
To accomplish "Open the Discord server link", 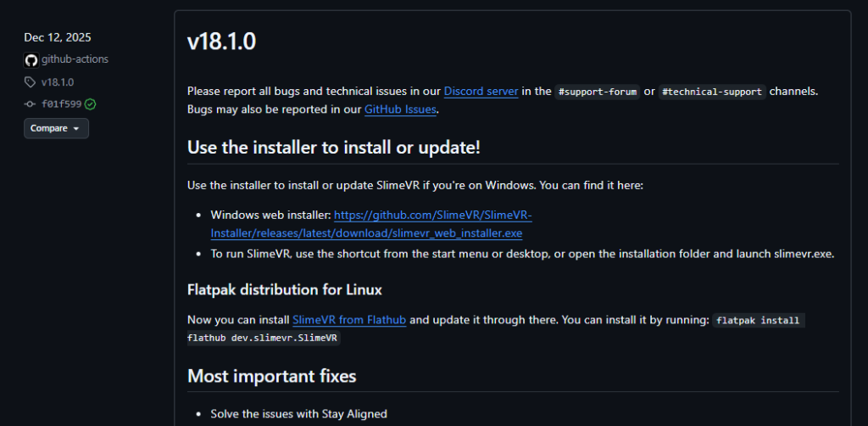I will point(481,91).
